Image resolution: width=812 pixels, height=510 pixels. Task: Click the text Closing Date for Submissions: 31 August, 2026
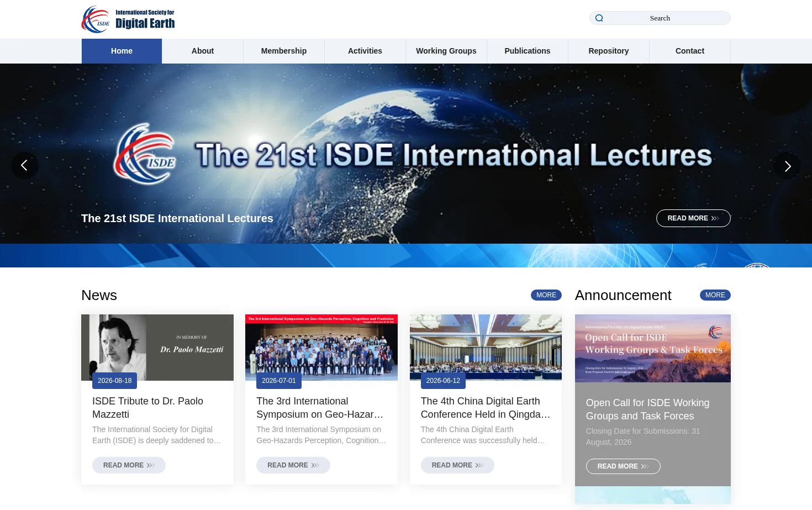[x=643, y=437]
